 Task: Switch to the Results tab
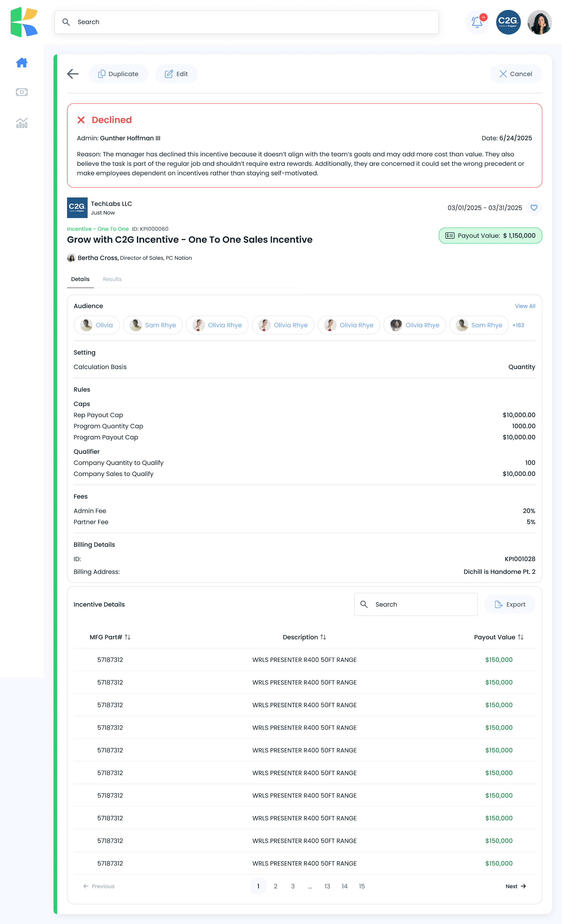click(112, 279)
